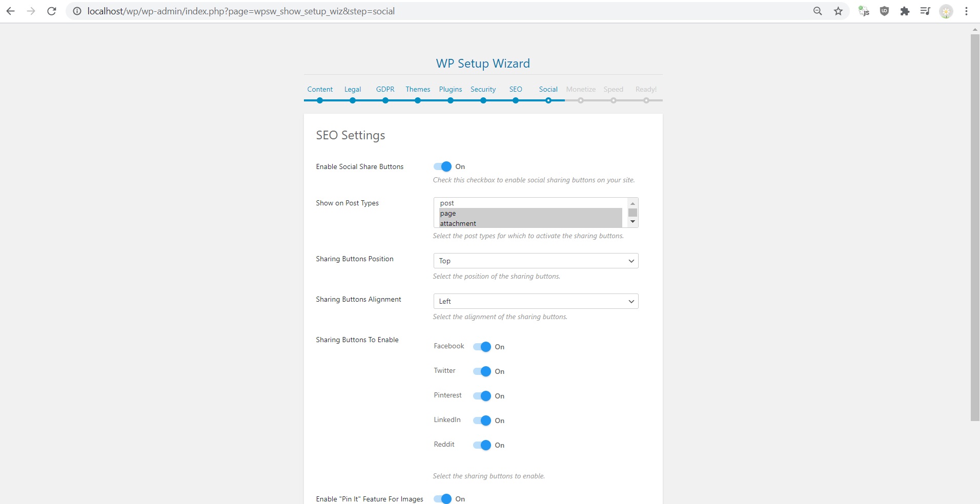Navigate to the GDPR step

[x=385, y=89]
